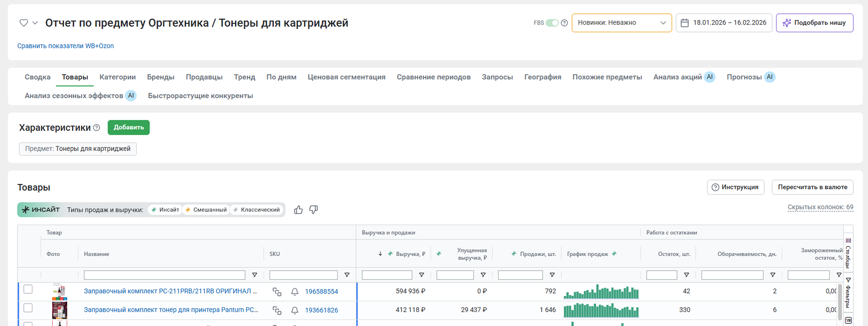Click the green Добавить button
Viewport: 868px width, 326px height.
tap(128, 128)
